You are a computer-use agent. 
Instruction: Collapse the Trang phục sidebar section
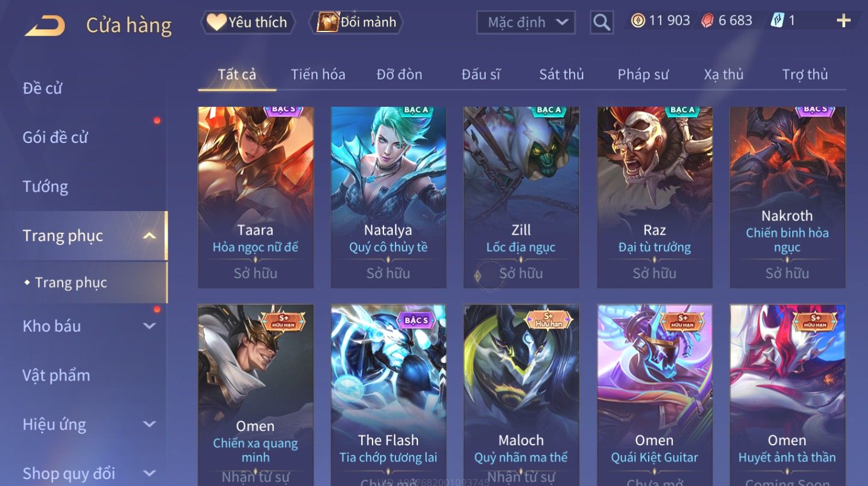click(149, 236)
